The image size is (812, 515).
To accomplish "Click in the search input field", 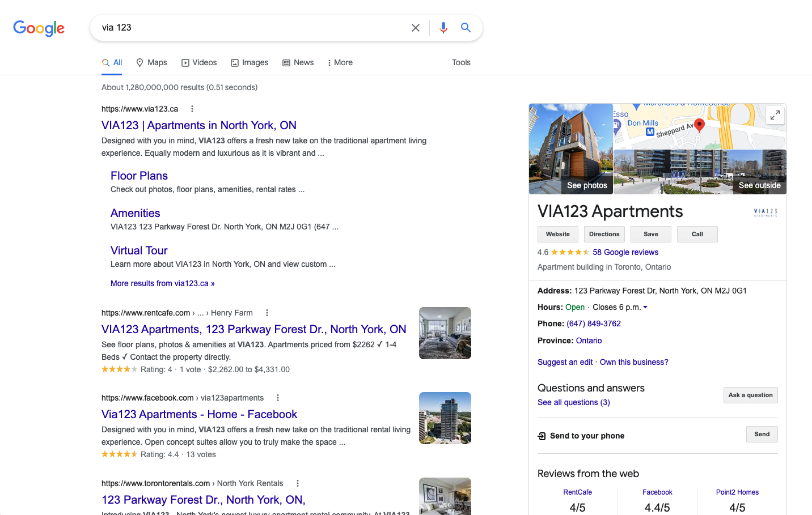I will click(252, 28).
